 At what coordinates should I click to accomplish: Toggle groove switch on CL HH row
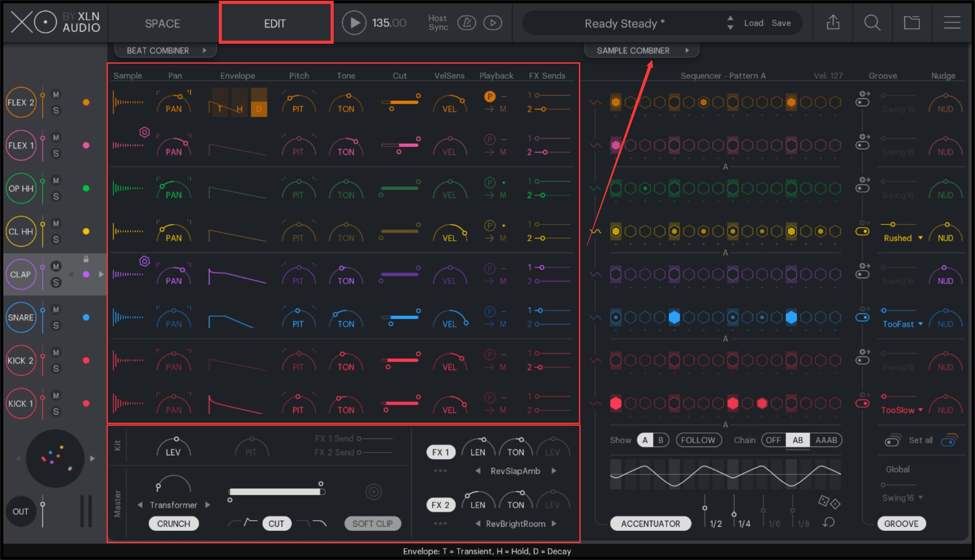point(862,231)
